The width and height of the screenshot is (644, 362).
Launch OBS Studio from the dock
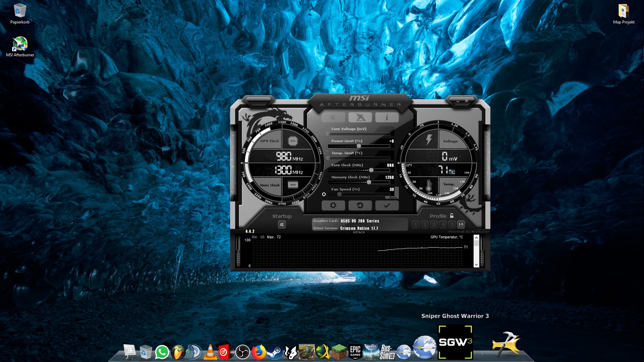[242, 352]
